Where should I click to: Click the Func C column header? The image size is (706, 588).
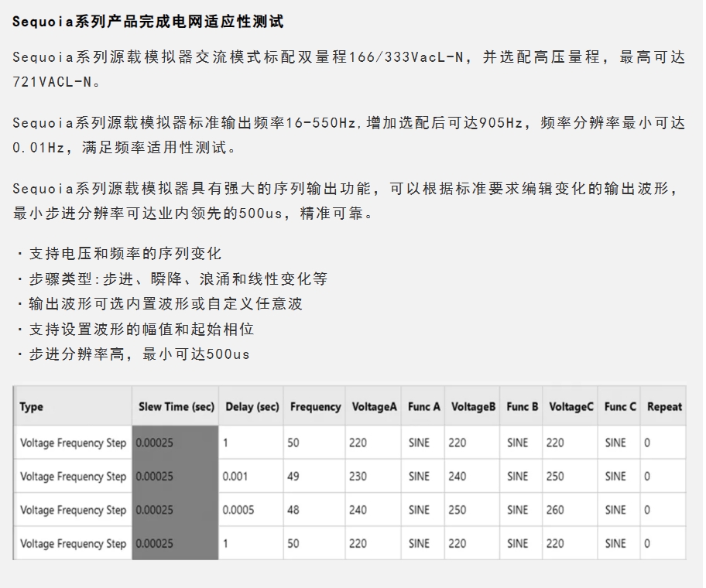point(619,406)
